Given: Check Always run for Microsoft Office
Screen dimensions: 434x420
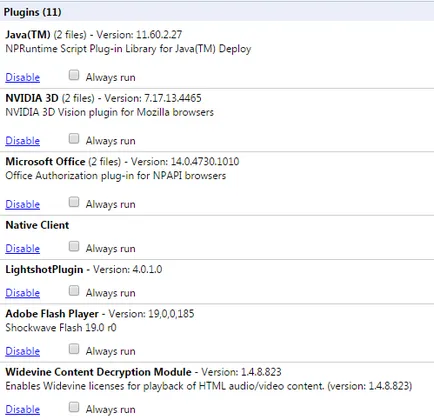Looking at the screenshot, I should tap(74, 202).
